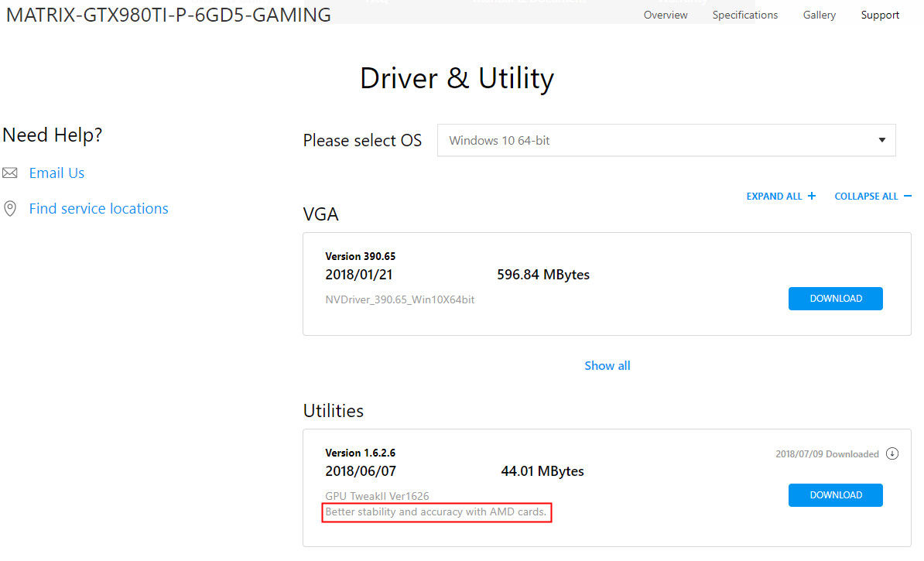Click the 596.84 MBytes file size
The image size is (924, 561).
coord(542,275)
